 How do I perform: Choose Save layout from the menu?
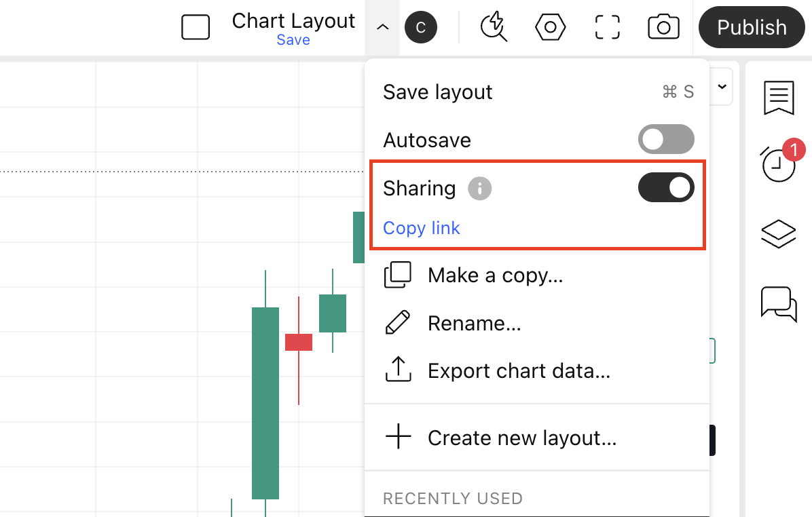coord(438,92)
